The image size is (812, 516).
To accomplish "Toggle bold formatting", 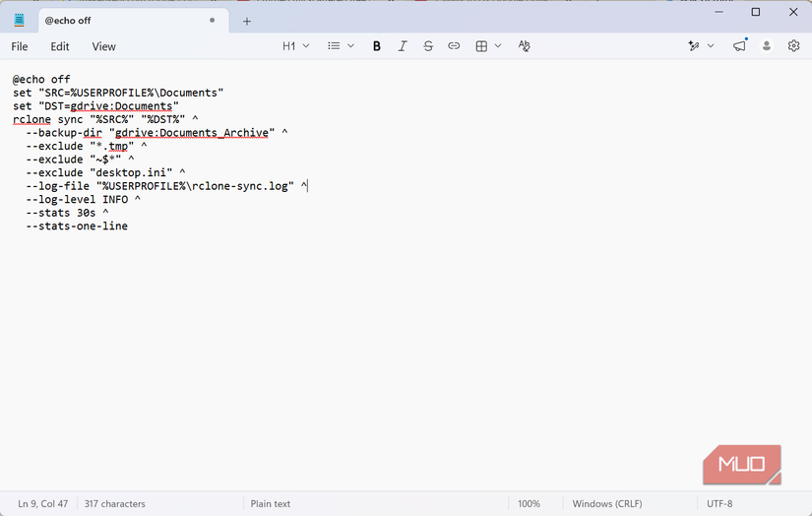I will [x=377, y=46].
